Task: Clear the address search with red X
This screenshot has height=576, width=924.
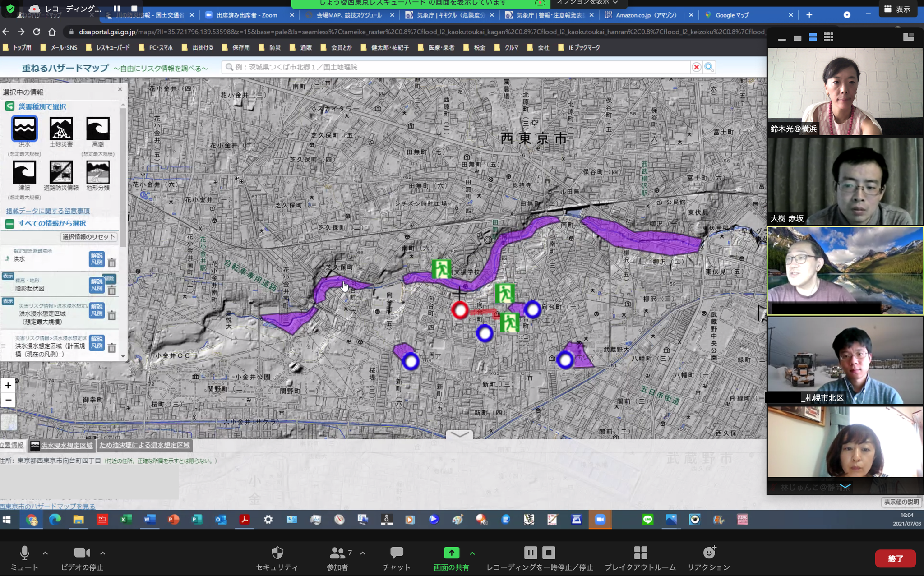Action: pyautogui.click(x=696, y=67)
